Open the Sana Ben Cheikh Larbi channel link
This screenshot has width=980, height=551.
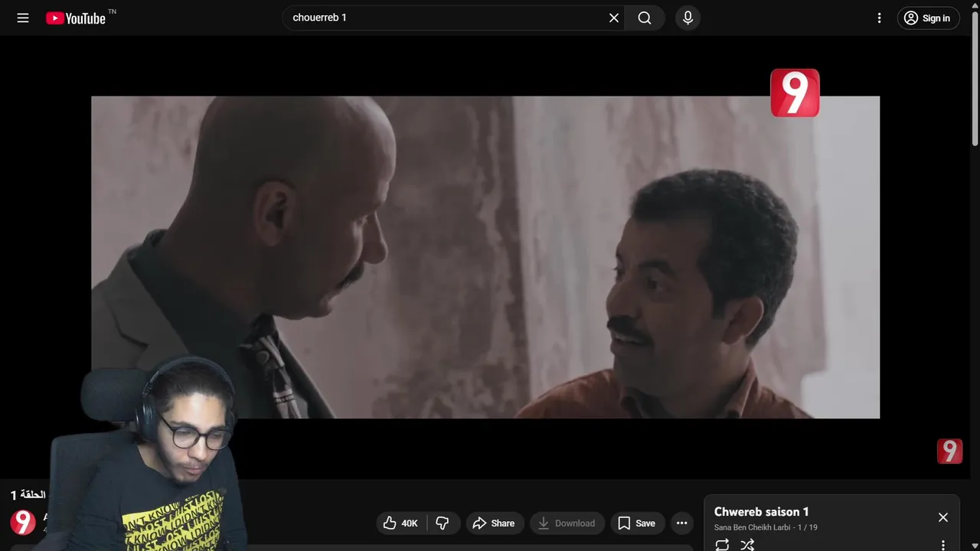(x=752, y=527)
